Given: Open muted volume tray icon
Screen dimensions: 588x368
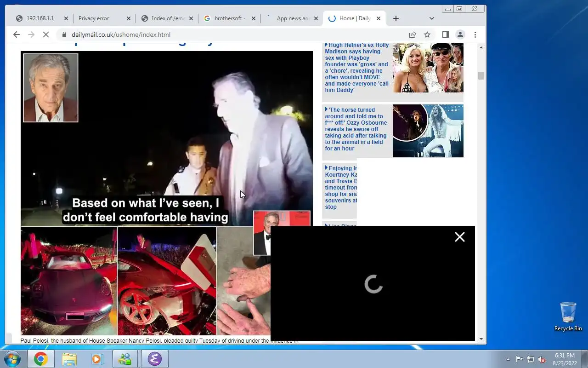Looking at the screenshot, I should 542,359.
